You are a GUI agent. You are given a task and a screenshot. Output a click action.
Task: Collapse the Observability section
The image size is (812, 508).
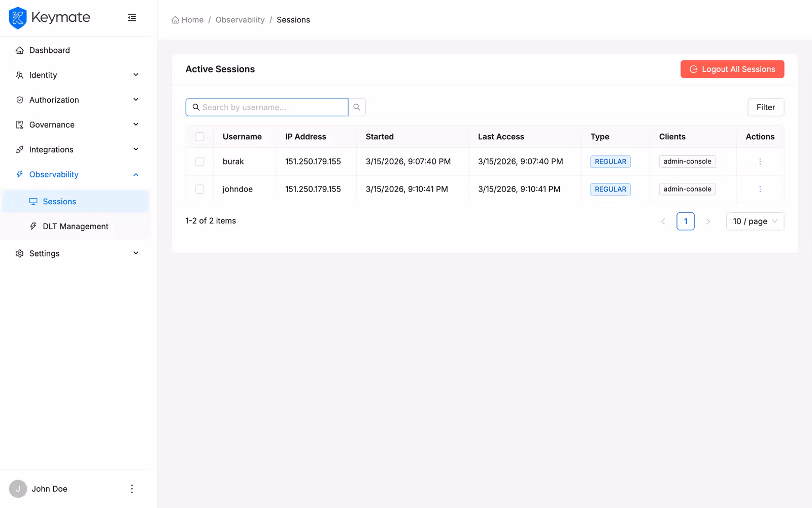coord(136,174)
